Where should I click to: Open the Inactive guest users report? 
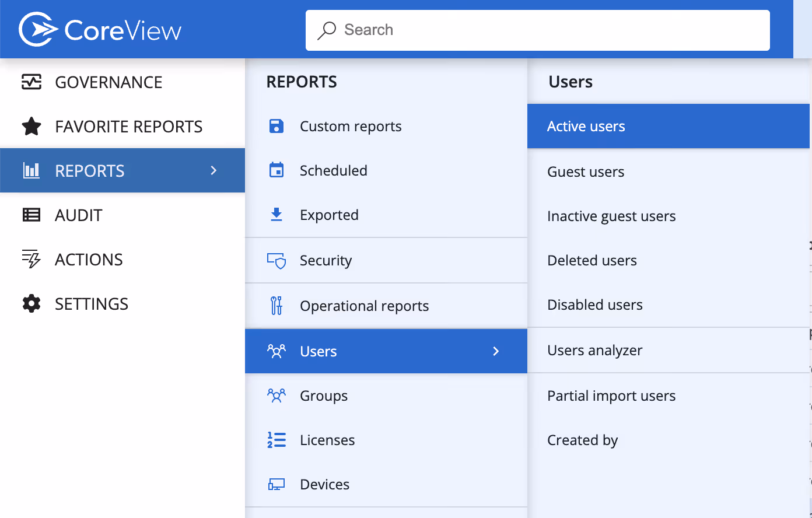668,216
